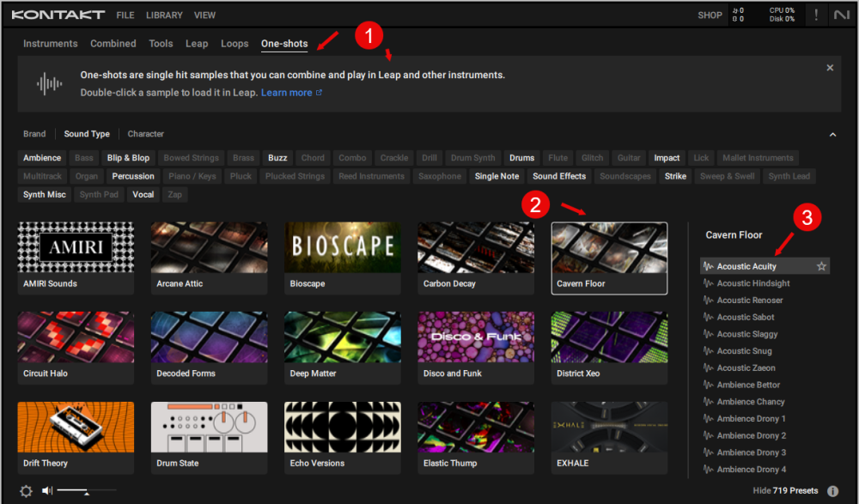859x504 pixels.
Task: Click the Kontakt logo
Action: tap(58, 15)
